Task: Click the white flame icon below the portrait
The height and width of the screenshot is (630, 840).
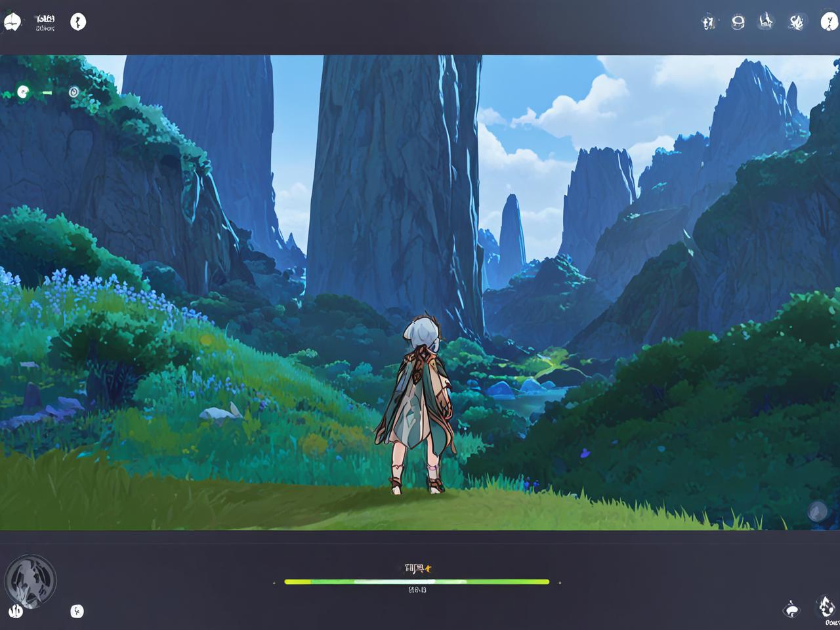Action: (16, 612)
